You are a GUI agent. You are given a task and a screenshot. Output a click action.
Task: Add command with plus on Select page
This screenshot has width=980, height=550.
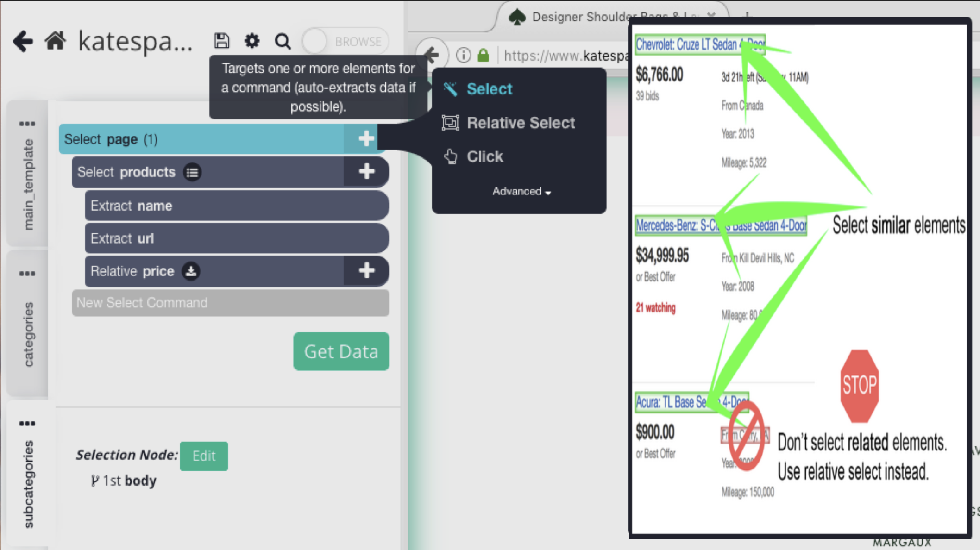(x=366, y=138)
